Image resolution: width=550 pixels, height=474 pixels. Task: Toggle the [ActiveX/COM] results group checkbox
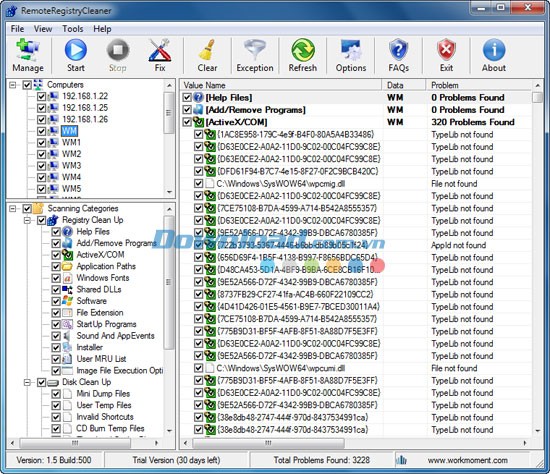(187, 122)
